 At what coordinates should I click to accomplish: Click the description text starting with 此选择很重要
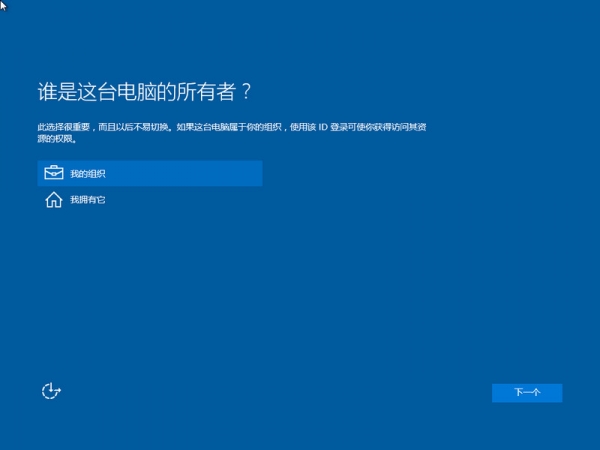(232, 133)
